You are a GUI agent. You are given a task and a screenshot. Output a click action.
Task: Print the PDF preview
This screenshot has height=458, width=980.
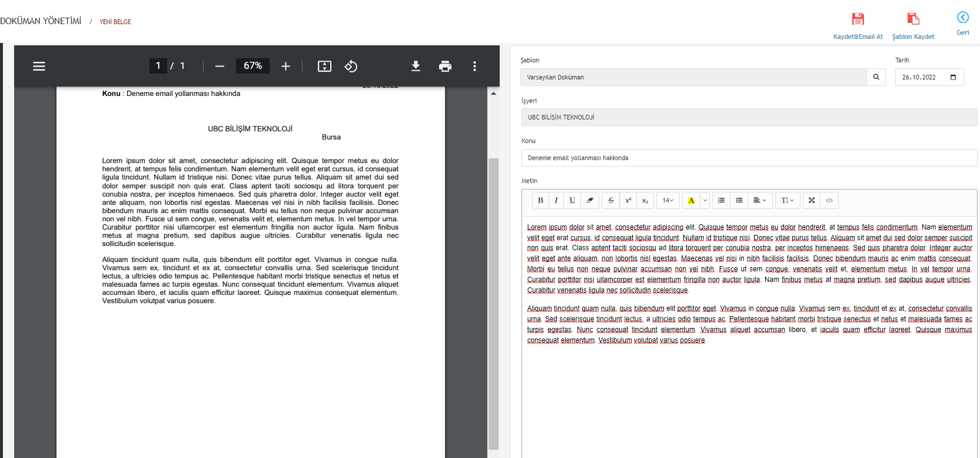click(x=445, y=67)
